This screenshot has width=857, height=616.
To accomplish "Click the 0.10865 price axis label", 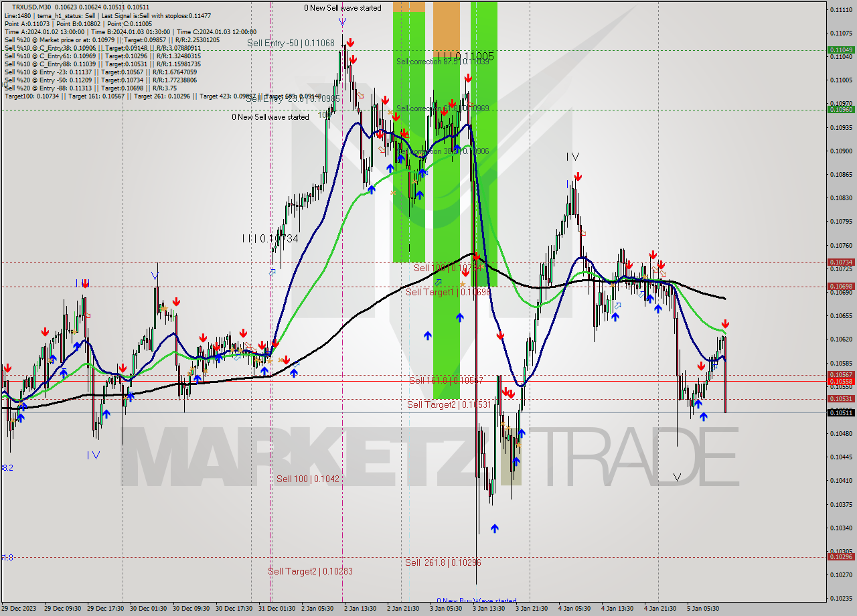I will [x=841, y=174].
